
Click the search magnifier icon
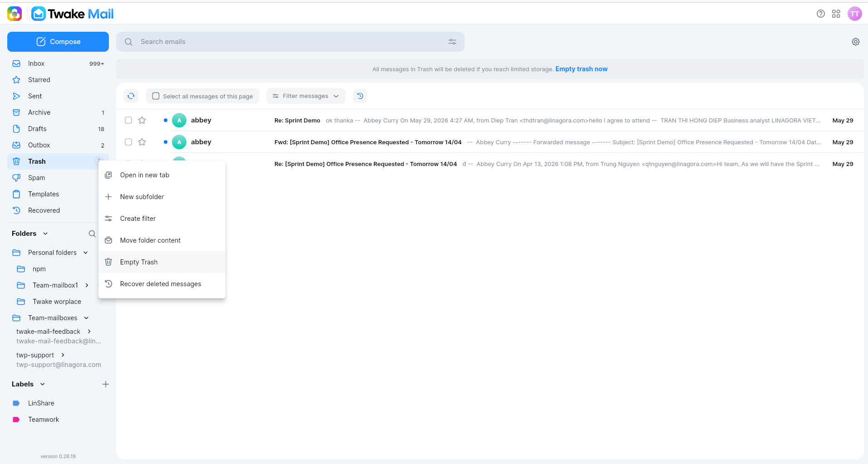point(129,42)
